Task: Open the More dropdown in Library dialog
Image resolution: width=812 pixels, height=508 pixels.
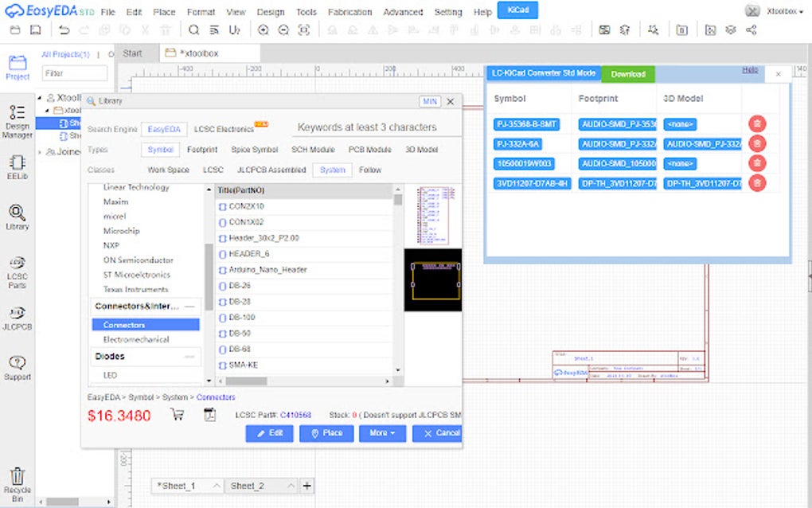Action: 382,433
